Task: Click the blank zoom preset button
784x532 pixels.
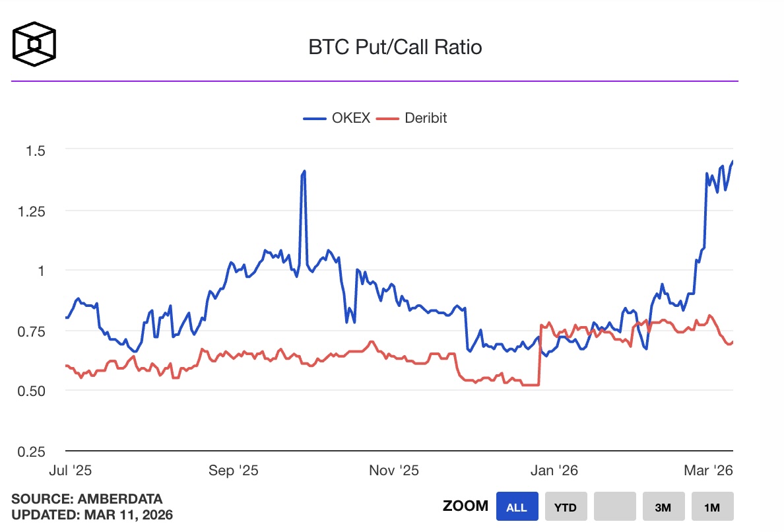Action: [614, 506]
